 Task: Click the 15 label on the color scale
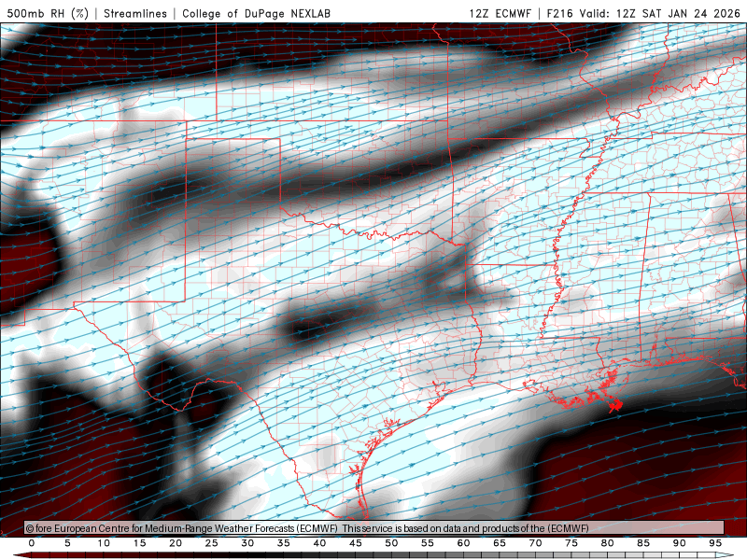point(139,543)
